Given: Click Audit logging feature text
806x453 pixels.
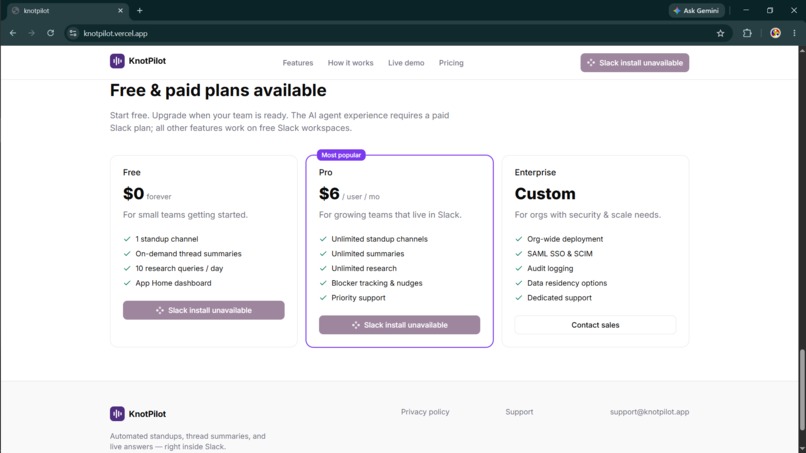Looking at the screenshot, I should pos(550,268).
